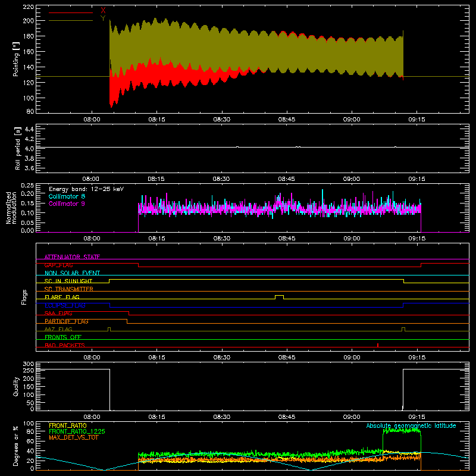Screen dimensions: 476x476
Task: Click the raised FLARE_FLAG pulse near 08:43
Action: [279, 297]
